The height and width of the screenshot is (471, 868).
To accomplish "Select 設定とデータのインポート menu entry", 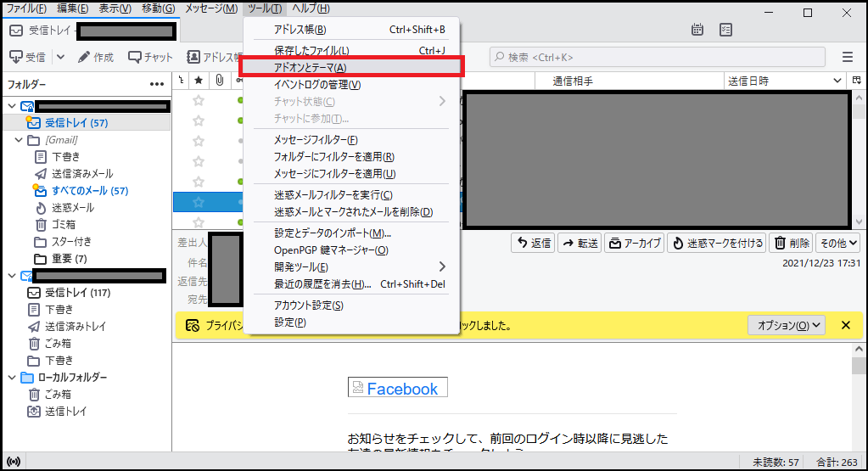I will tap(351, 233).
